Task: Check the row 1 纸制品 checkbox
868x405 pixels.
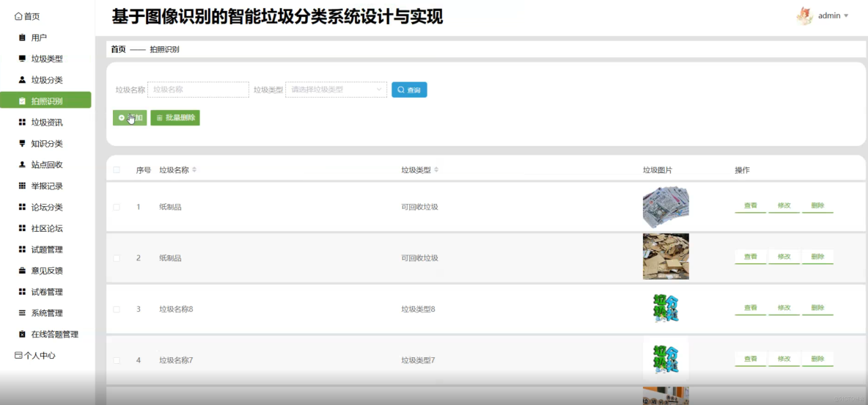Action: coord(117,207)
